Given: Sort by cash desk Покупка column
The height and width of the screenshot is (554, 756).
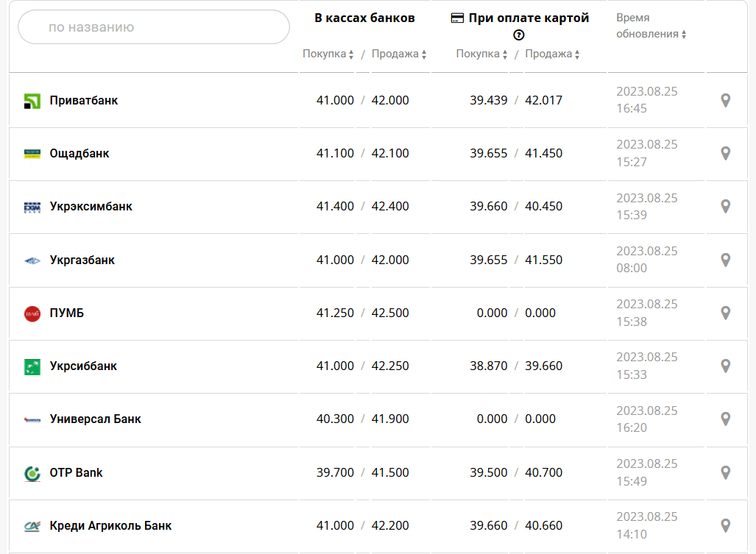Looking at the screenshot, I should click(328, 54).
